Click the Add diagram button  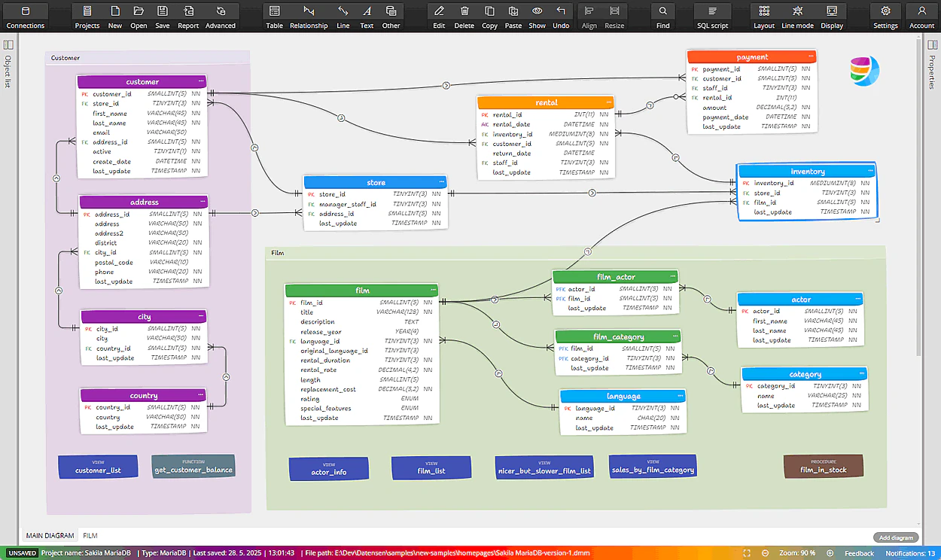(895, 537)
